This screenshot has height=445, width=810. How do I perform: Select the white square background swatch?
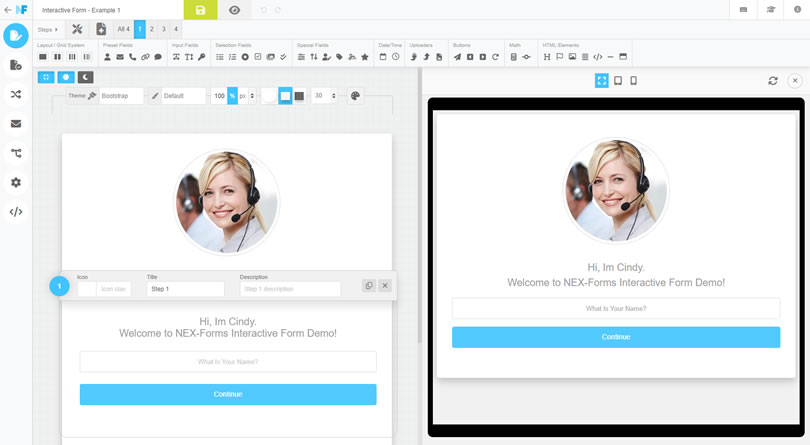point(285,96)
